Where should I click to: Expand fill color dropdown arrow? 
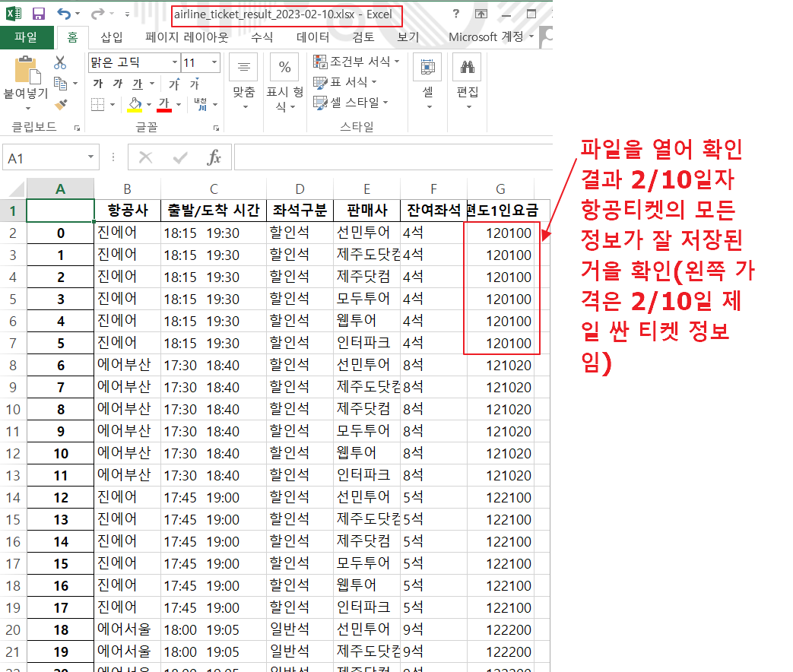(x=149, y=105)
